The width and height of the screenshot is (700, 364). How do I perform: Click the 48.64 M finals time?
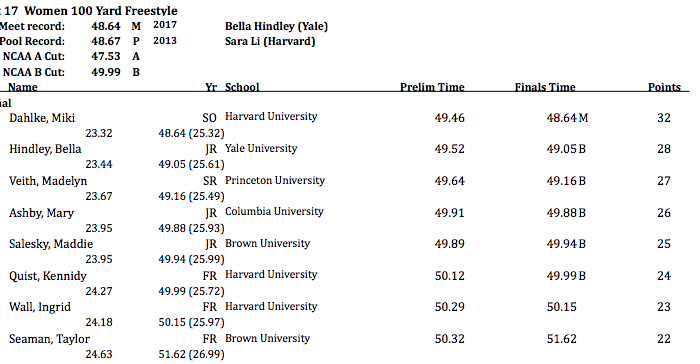(567, 118)
